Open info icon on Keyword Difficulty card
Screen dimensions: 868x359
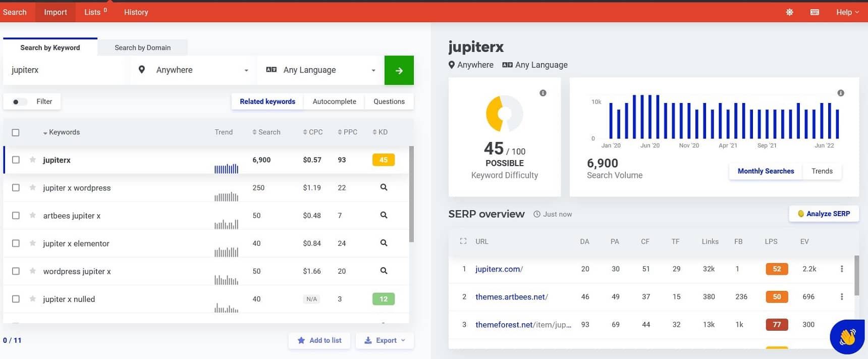coord(543,93)
